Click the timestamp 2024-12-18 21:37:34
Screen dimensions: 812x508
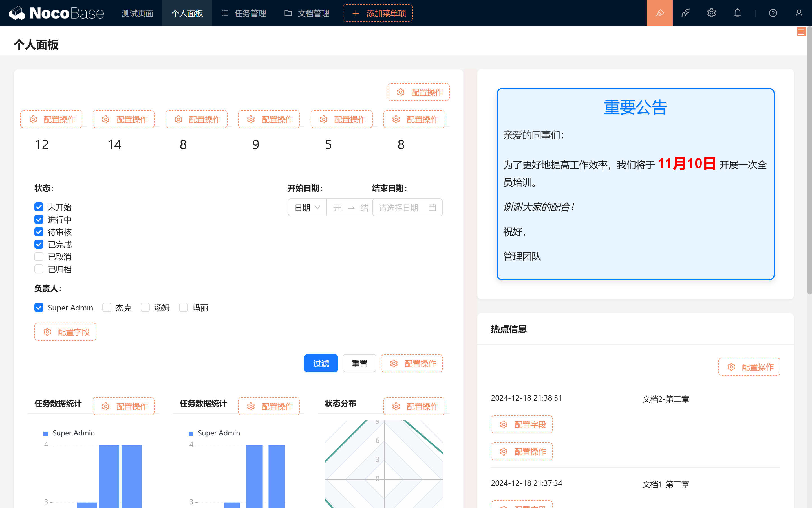(526, 483)
